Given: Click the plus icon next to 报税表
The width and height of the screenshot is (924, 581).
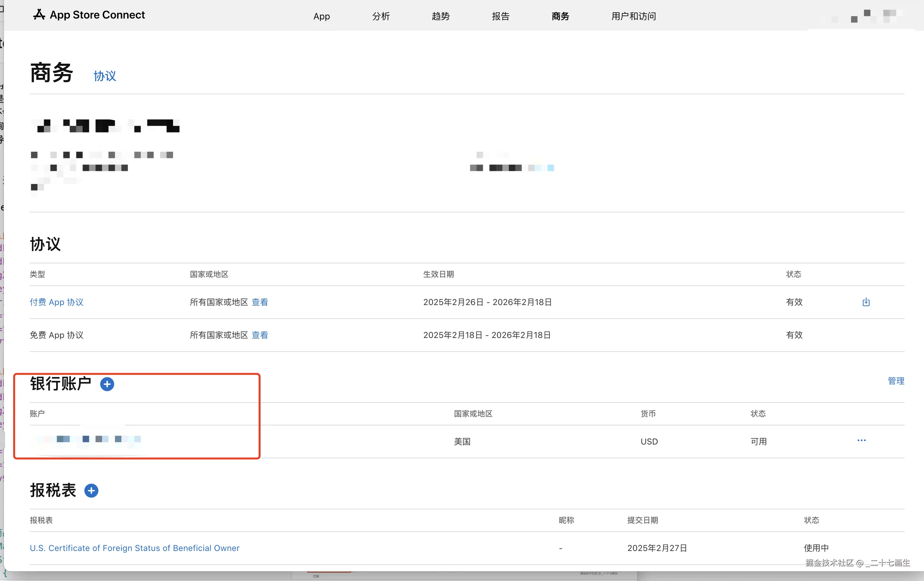Looking at the screenshot, I should point(91,490).
